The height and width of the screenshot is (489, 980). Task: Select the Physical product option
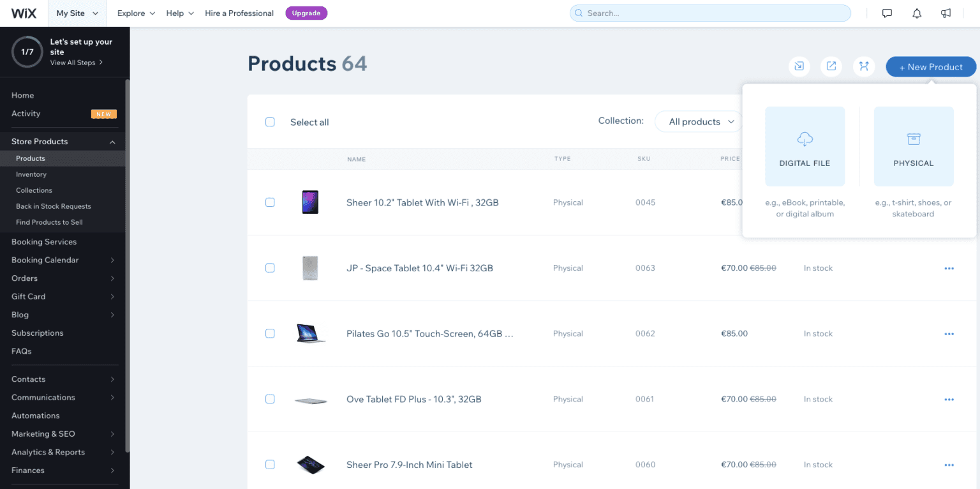(x=914, y=146)
